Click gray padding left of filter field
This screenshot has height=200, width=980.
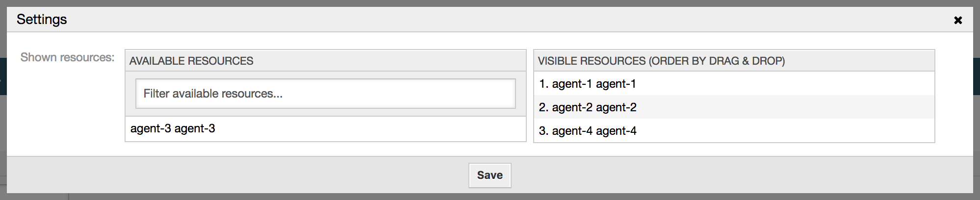130,94
